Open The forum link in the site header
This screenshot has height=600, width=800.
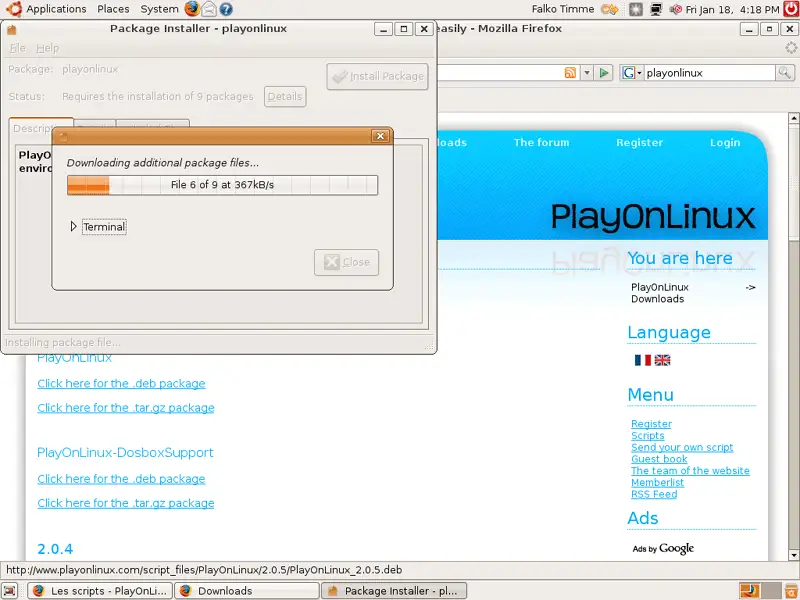541,142
